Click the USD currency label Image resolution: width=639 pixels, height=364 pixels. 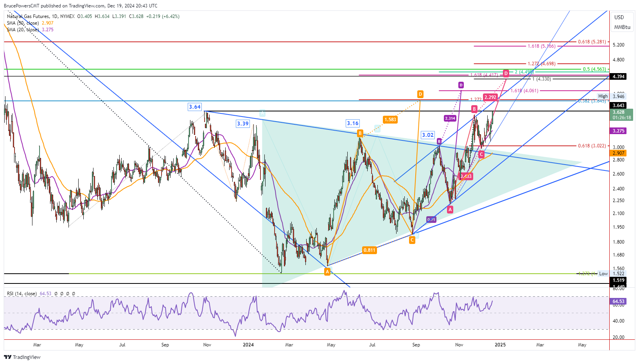[619, 17]
